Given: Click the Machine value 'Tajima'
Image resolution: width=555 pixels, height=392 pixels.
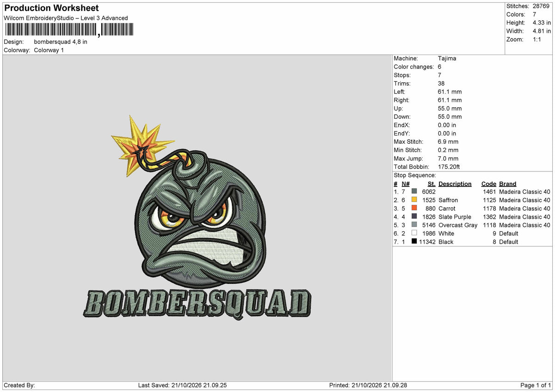Looking at the screenshot, I should (447, 58).
